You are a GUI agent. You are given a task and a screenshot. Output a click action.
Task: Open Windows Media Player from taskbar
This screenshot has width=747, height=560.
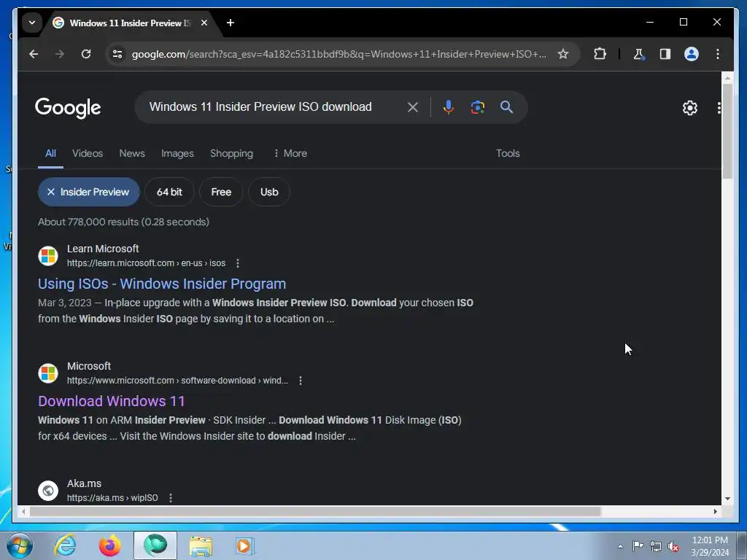[245, 545]
